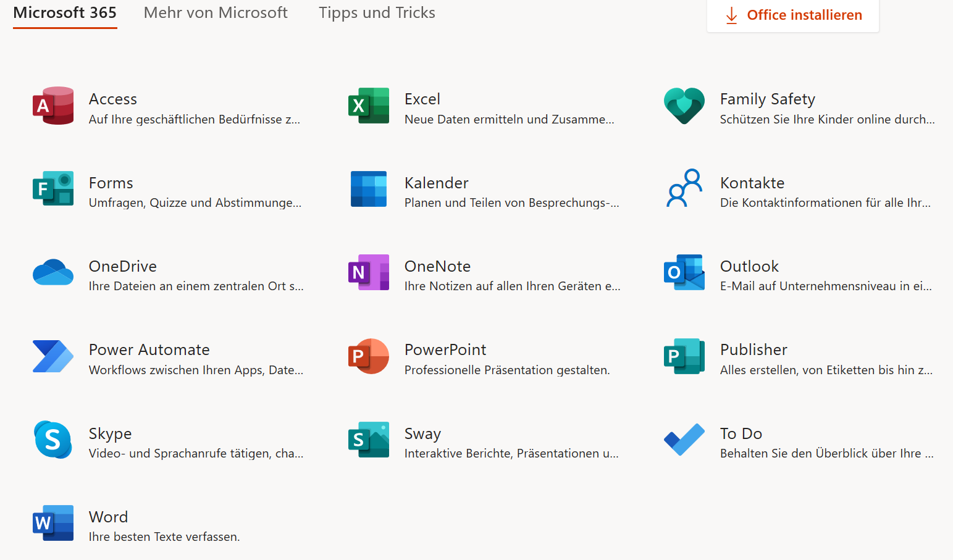Image resolution: width=953 pixels, height=560 pixels.
Task: Open the Kontakte people icon
Action: coord(684,188)
